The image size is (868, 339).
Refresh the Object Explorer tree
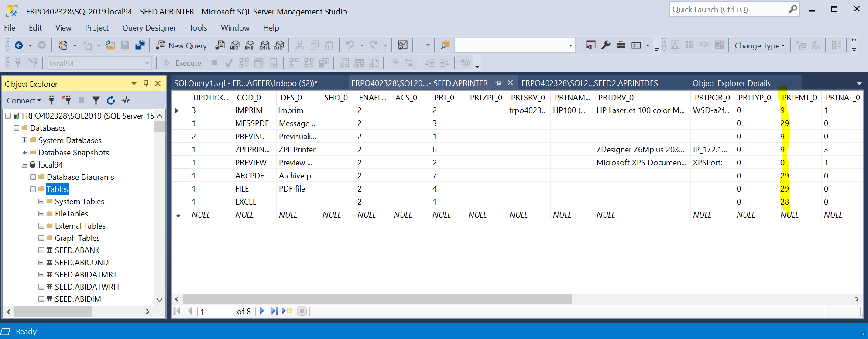(111, 100)
